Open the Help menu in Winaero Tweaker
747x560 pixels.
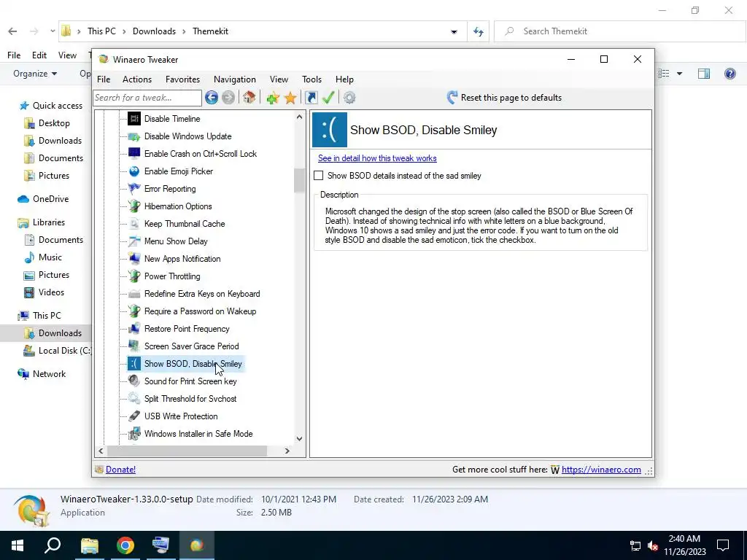point(344,79)
